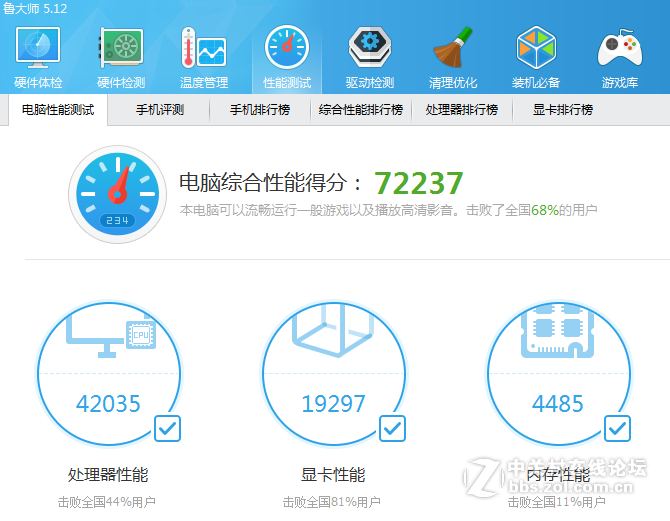Click 击败全国11%用户 text

(556, 502)
